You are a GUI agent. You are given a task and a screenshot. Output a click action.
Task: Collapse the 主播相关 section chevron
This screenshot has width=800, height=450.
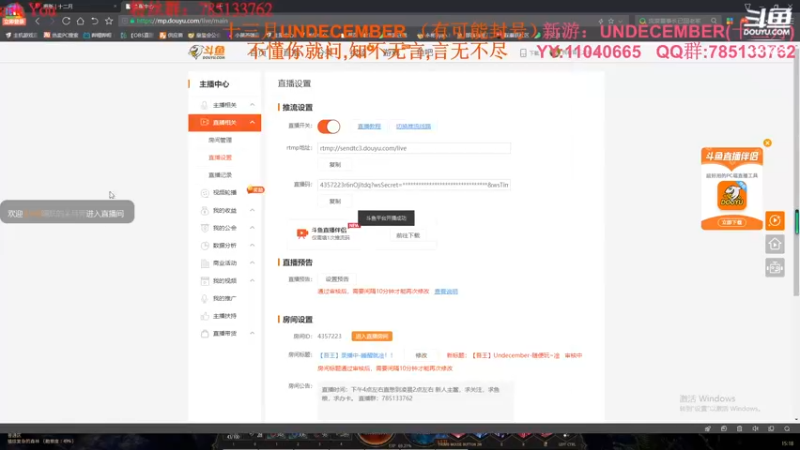point(252,105)
